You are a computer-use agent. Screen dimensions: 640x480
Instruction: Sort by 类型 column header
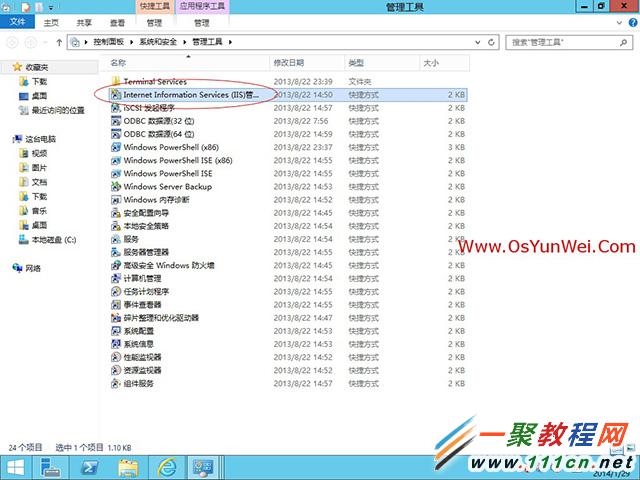pos(382,62)
